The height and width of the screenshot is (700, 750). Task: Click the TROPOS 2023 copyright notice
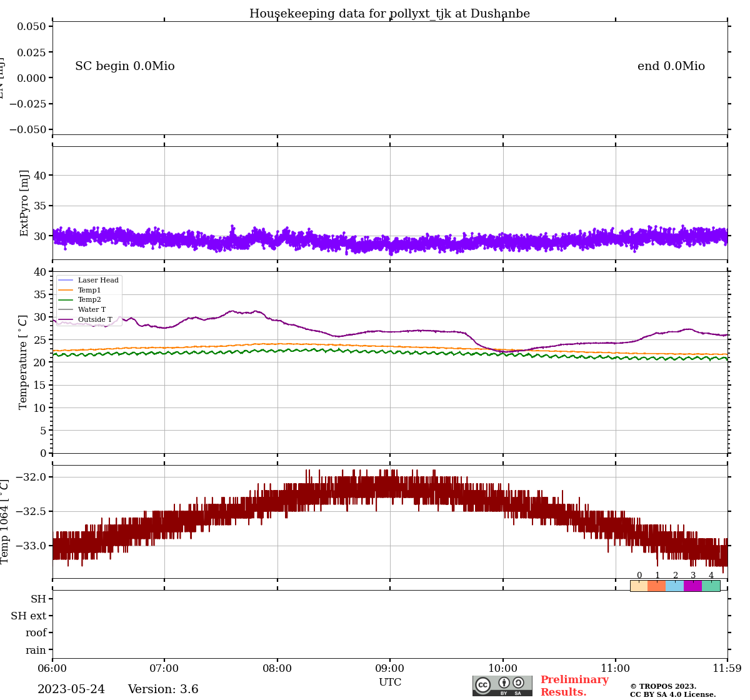(662, 686)
